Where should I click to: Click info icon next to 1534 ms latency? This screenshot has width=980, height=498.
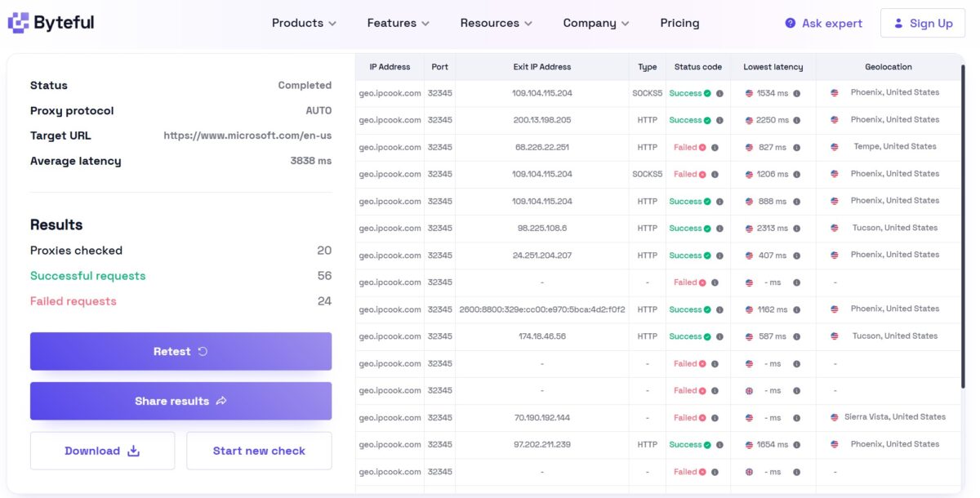click(796, 93)
